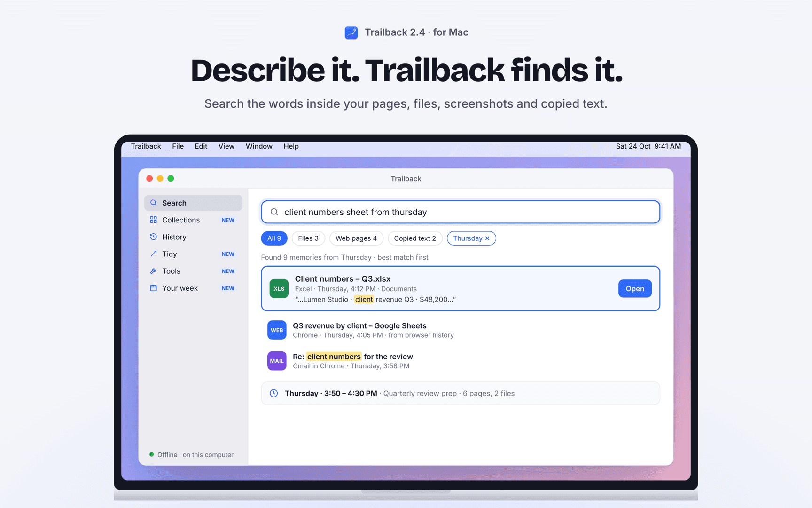The image size is (812, 508).
Task: Click the magnifier icon inside search field
Action: pos(274,212)
